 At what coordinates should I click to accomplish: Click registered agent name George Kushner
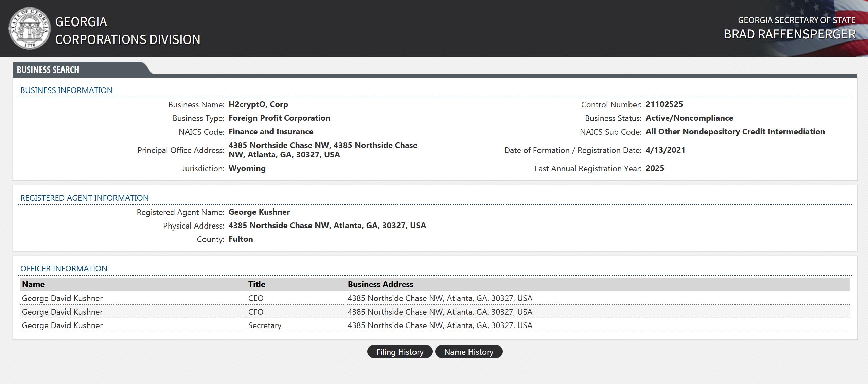point(259,212)
